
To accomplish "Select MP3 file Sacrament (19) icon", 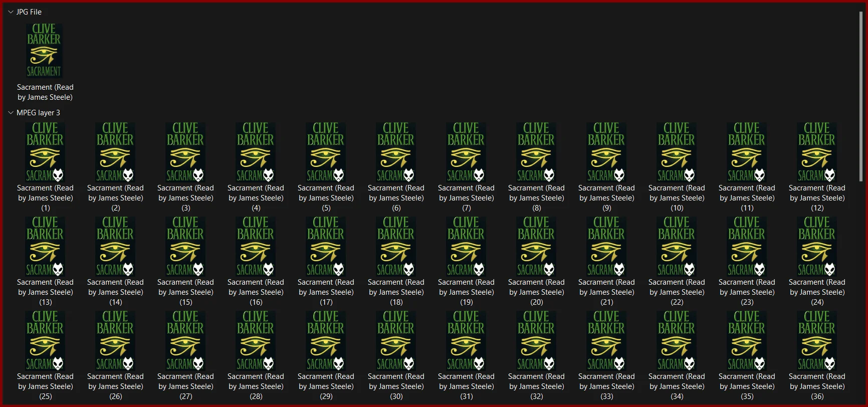I will point(466,246).
